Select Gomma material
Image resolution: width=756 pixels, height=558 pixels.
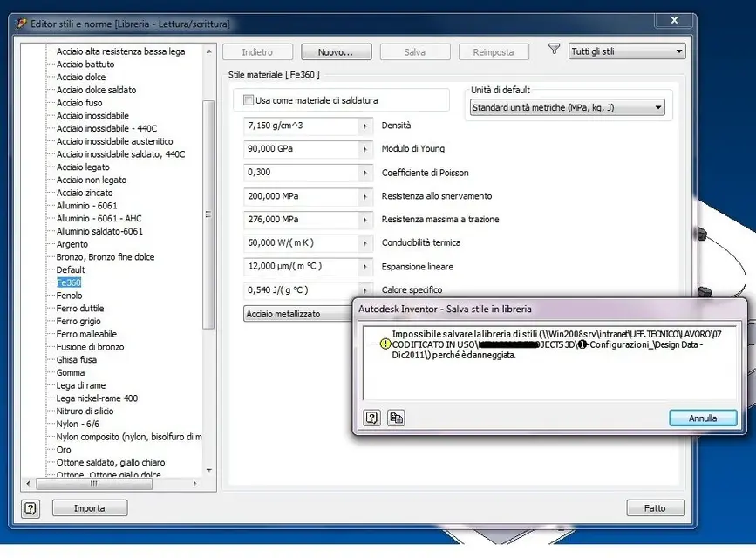tap(71, 372)
